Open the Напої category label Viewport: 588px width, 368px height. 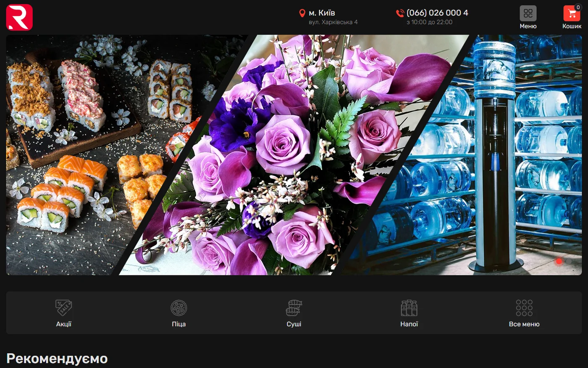point(409,324)
